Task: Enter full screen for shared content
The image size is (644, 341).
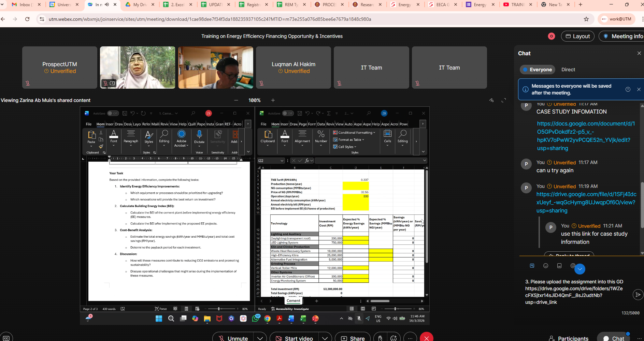Action: click(x=504, y=100)
